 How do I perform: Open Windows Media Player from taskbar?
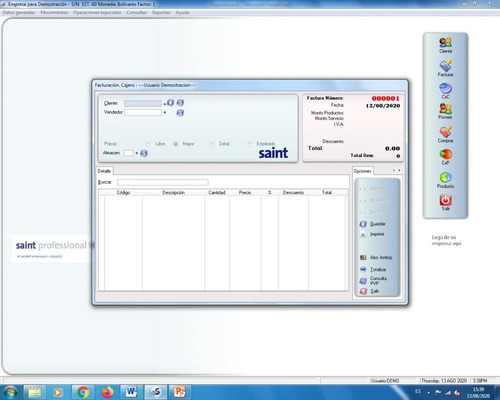point(58,392)
